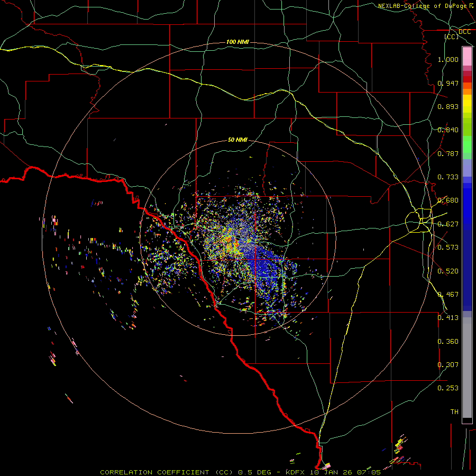
Task: Click the 0.893 scale value
Action: point(448,106)
